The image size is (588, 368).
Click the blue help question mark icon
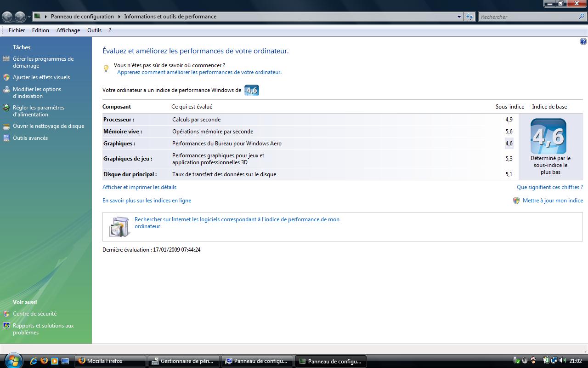click(583, 41)
